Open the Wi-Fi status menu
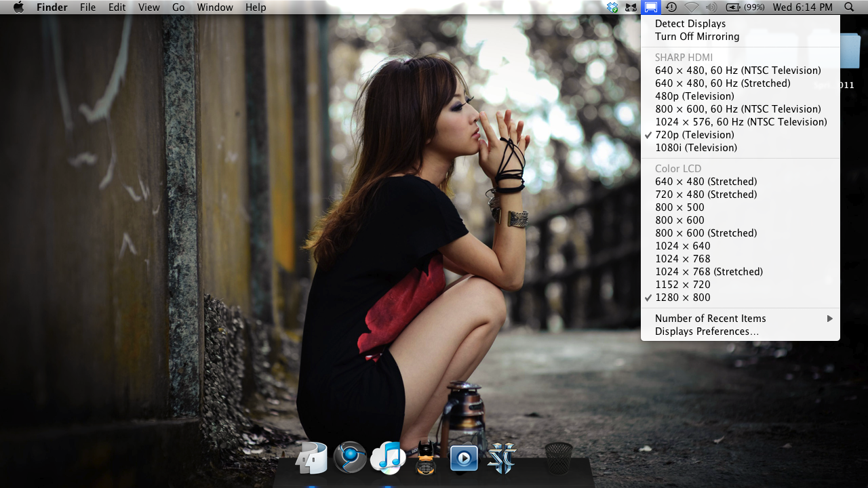The height and width of the screenshot is (488, 868). pos(692,7)
